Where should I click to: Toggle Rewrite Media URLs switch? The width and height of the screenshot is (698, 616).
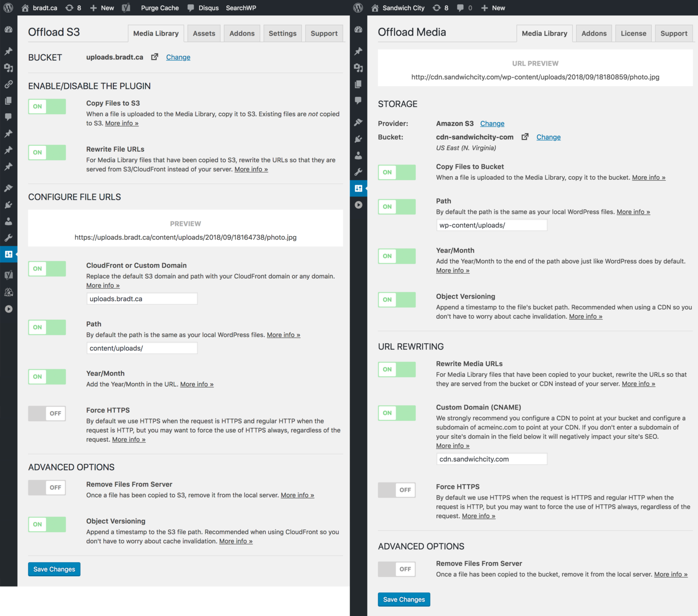pos(397,369)
